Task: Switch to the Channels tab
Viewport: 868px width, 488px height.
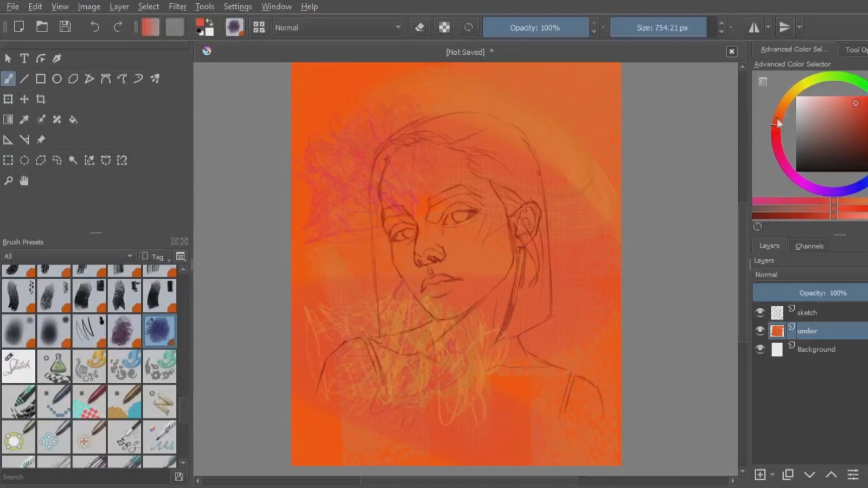Action: click(x=809, y=246)
